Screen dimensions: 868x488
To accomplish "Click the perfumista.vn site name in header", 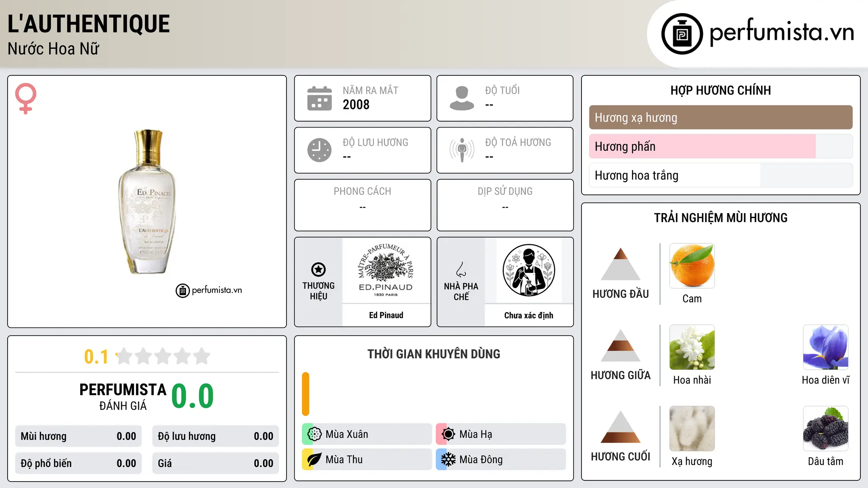I will click(782, 33).
